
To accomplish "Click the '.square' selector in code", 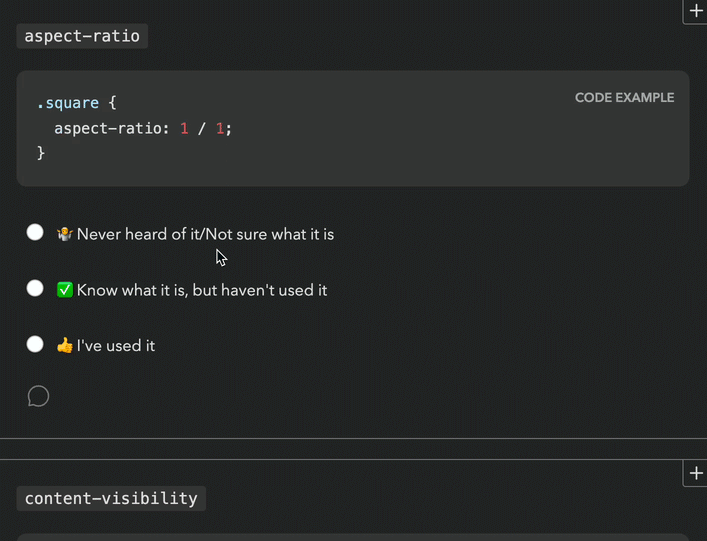I will [x=67, y=103].
